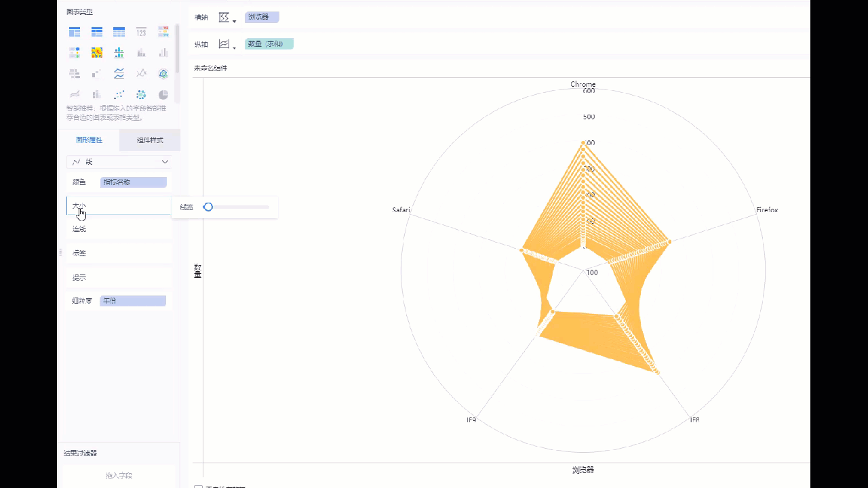Click the 未命名组件 component title
The height and width of the screenshot is (488, 868).
211,68
